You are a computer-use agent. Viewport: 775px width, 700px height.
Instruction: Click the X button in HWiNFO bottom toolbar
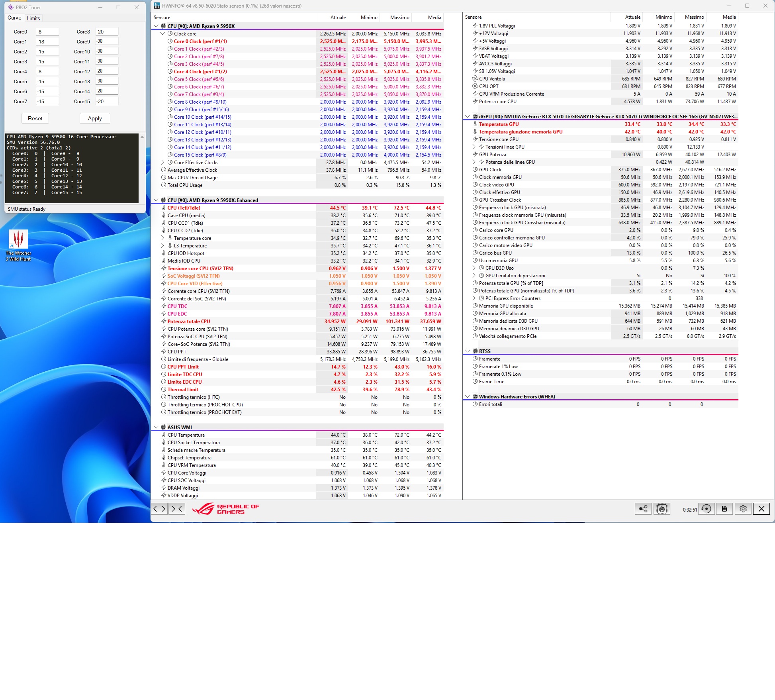click(x=761, y=509)
